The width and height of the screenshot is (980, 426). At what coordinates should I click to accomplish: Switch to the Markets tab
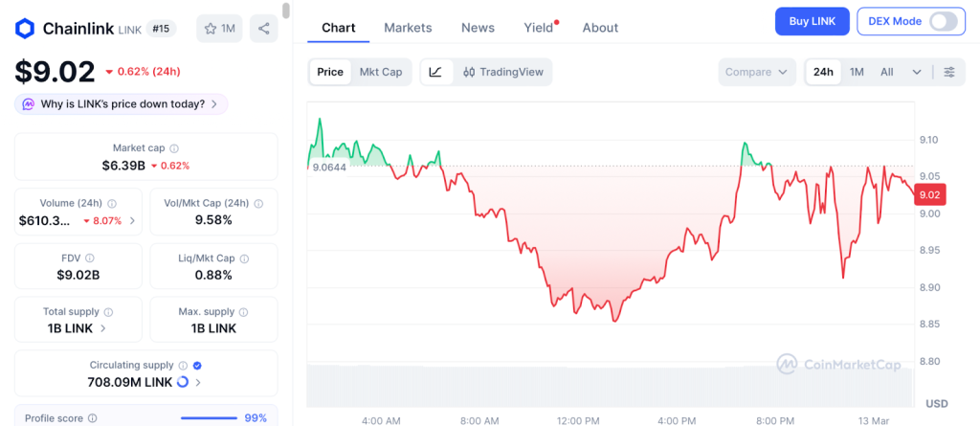[x=408, y=28]
